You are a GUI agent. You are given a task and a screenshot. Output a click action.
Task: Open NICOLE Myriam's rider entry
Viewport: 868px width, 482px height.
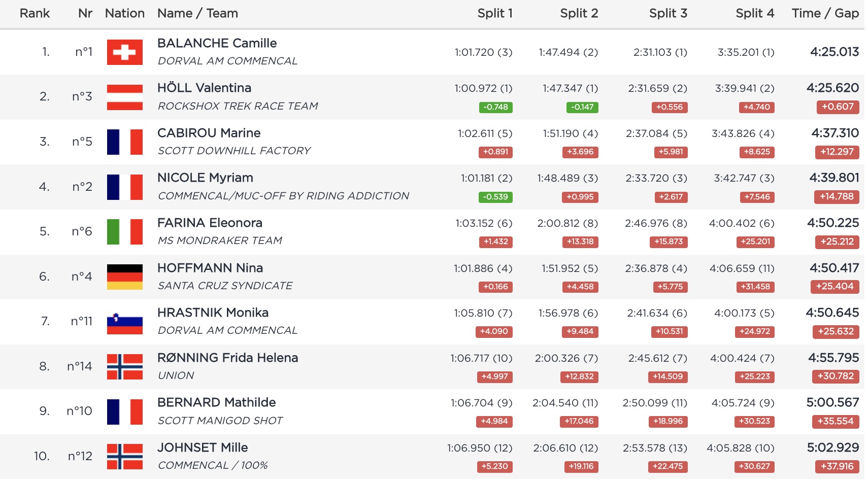tap(205, 178)
